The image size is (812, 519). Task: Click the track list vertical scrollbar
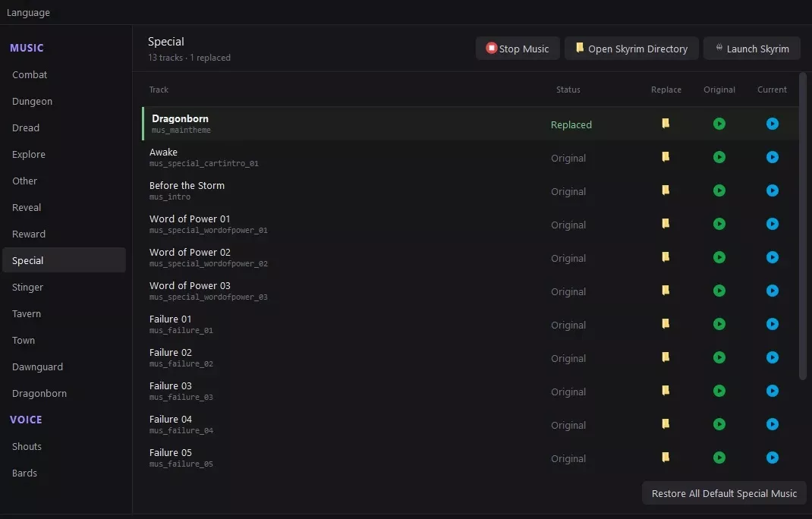tap(803, 226)
